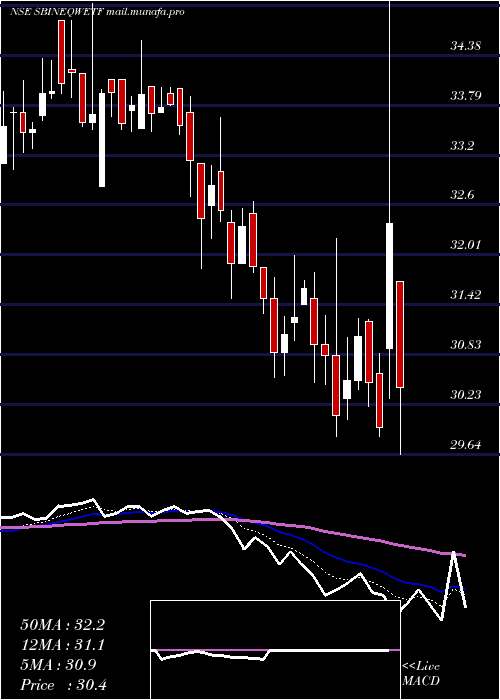Screen dimensions: 500x700
Task: Click the 34.38 price axis label
Action: coord(465,46)
